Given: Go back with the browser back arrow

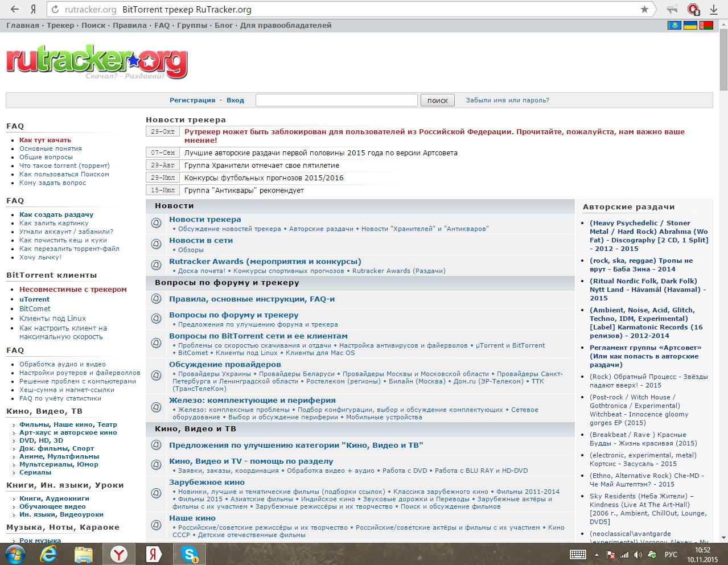Looking at the screenshot, I should pos(15,9).
